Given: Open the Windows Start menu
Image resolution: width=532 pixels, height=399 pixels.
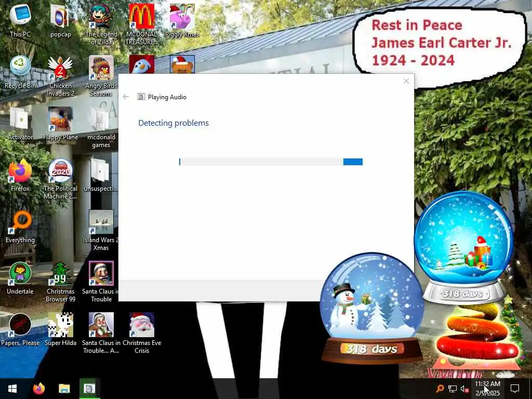Looking at the screenshot, I should tap(12, 389).
